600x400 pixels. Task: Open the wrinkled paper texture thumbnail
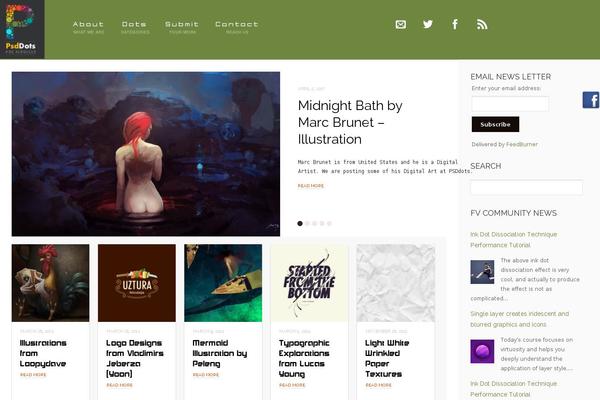pos(396,283)
